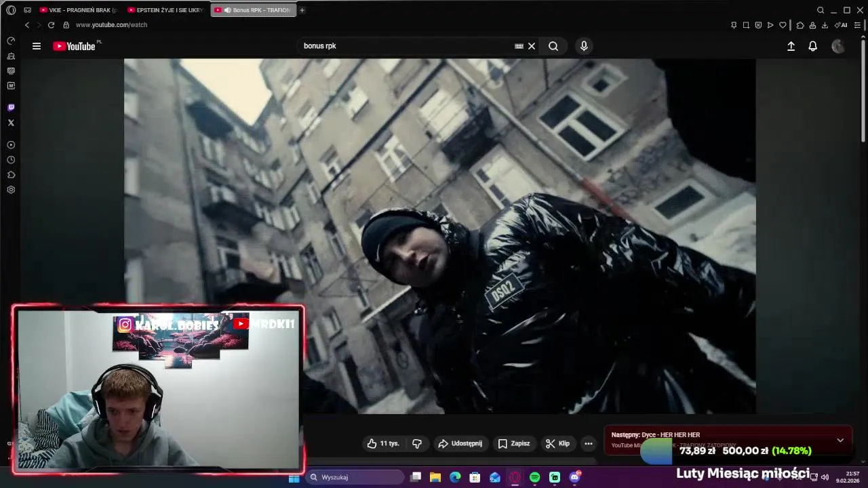Open the browser extensions cube icon
This screenshot has width=868, height=488.
[x=800, y=25]
